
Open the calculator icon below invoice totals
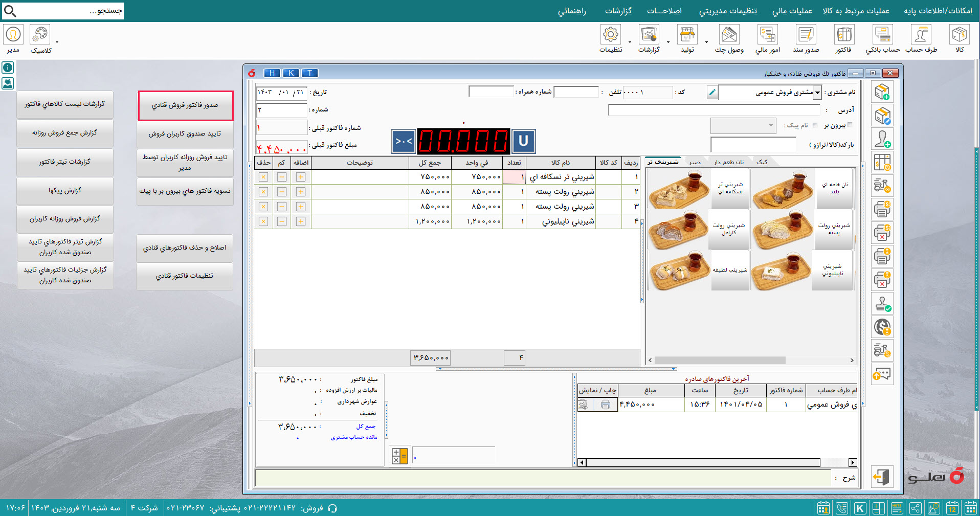point(399,455)
